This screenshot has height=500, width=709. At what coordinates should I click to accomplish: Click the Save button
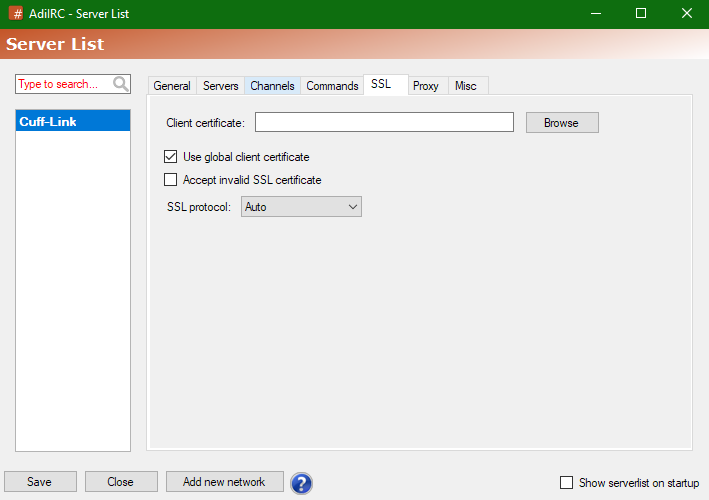click(40, 481)
